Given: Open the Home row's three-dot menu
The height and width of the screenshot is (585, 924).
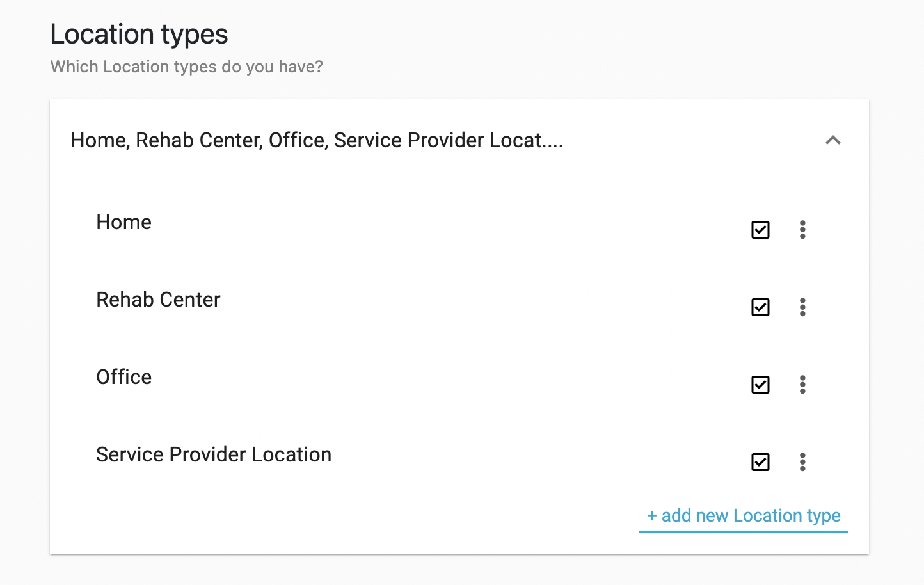Looking at the screenshot, I should [x=802, y=230].
